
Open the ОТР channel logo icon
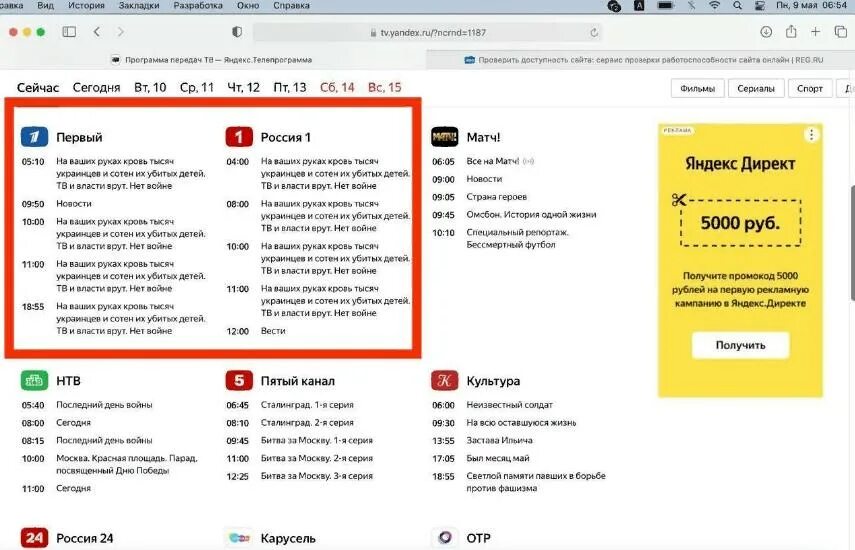point(444,538)
